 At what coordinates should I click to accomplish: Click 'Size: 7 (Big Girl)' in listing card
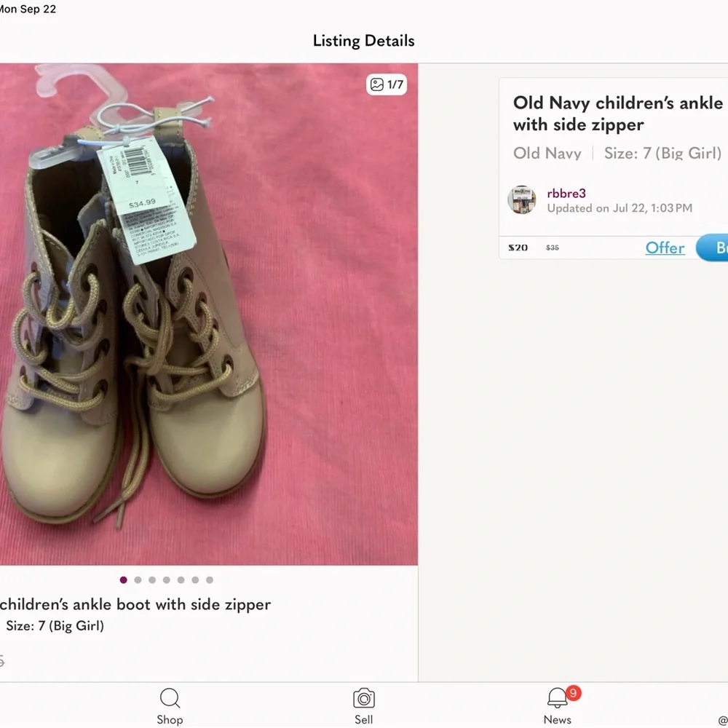click(x=662, y=153)
